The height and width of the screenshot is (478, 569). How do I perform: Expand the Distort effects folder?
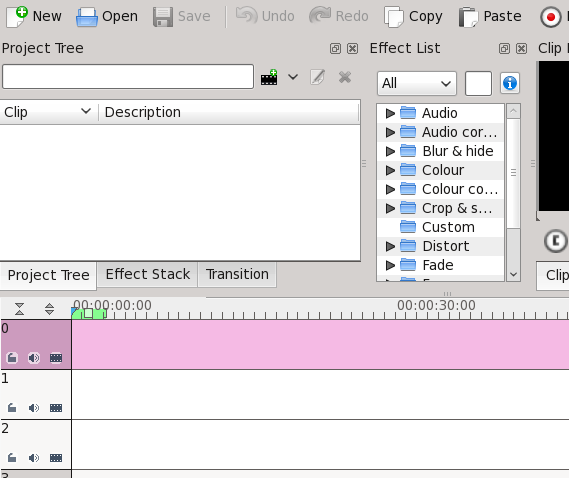(390, 246)
